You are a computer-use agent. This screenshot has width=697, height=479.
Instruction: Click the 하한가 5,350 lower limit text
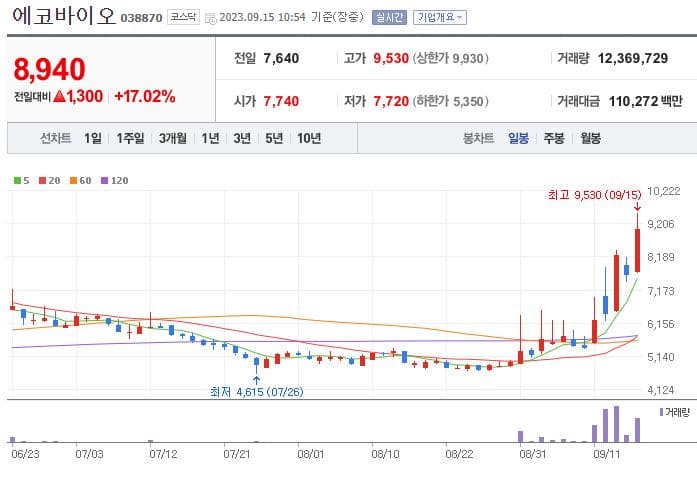tap(451, 101)
